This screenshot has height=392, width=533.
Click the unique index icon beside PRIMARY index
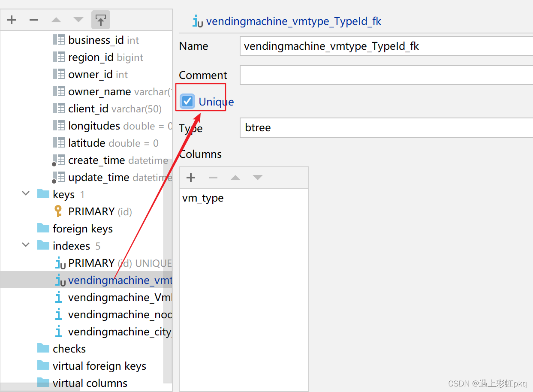[x=60, y=262]
